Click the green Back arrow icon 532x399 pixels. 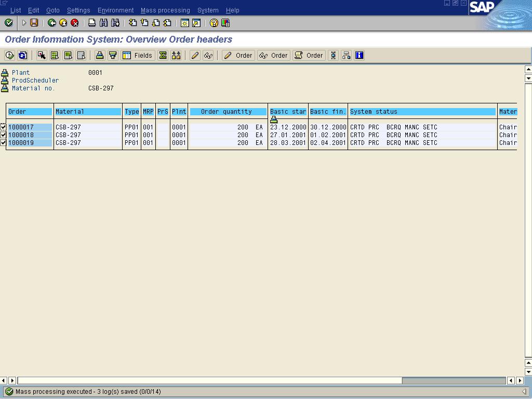[x=52, y=23]
